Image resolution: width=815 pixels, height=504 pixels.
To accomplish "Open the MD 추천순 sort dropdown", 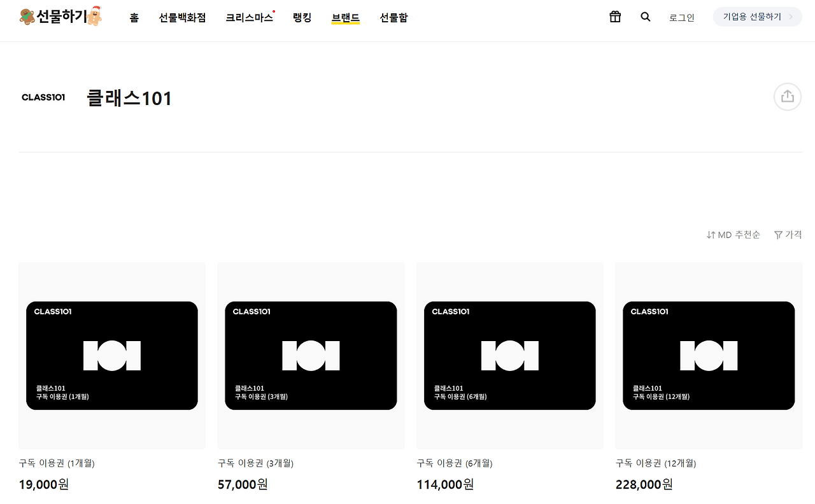I will pyautogui.click(x=733, y=235).
